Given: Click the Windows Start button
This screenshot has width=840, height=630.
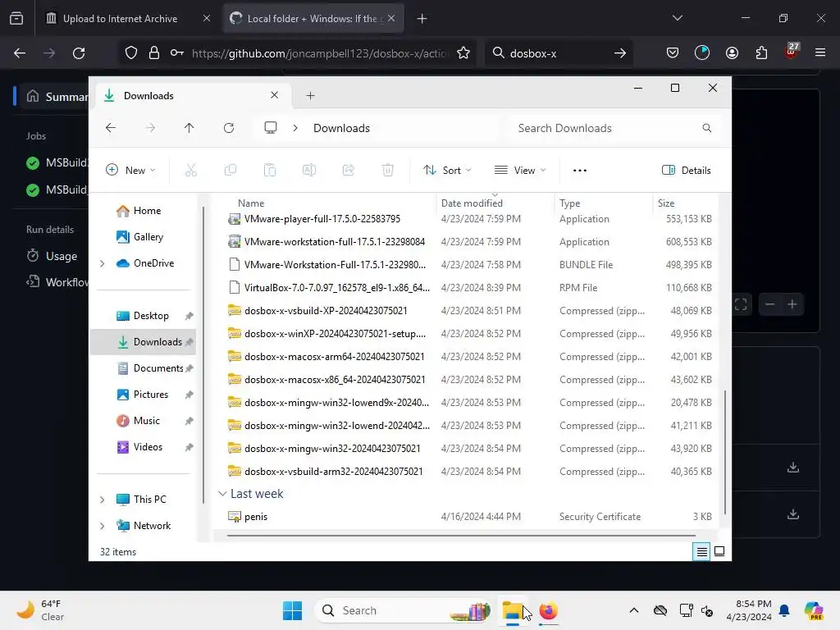Looking at the screenshot, I should [x=293, y=610].
